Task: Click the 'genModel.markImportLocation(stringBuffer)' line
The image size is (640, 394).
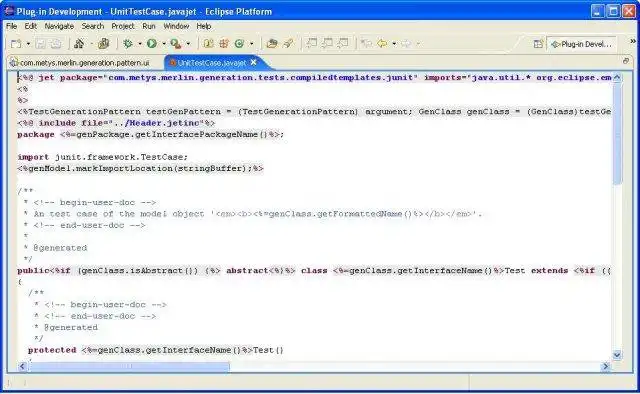Action: click(140, 168)
